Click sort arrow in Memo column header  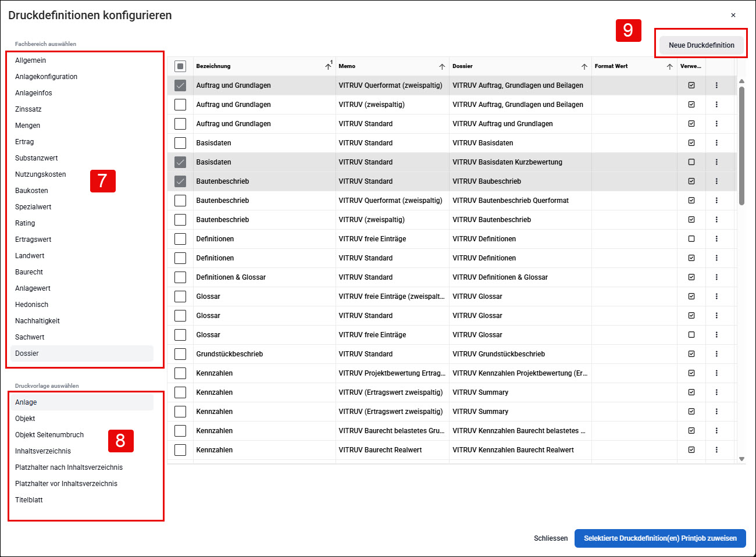pyautogui.click(x=442, y=66)
